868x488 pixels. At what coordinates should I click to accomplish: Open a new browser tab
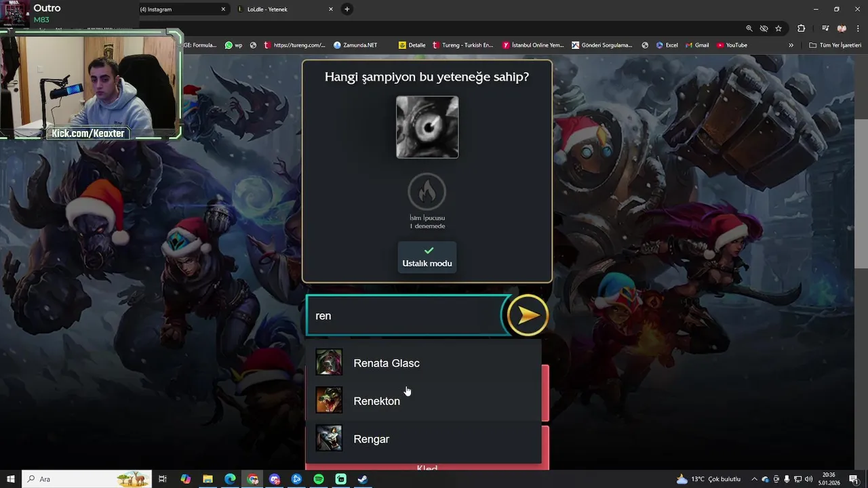click(347, 9)
